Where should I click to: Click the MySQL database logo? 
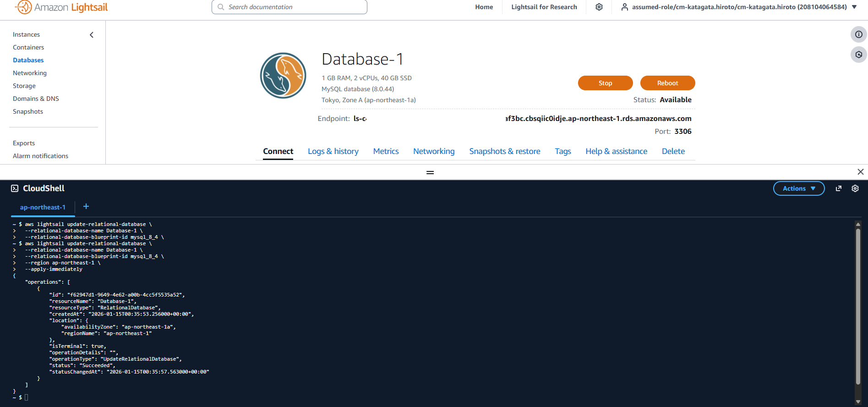point(283,76)
